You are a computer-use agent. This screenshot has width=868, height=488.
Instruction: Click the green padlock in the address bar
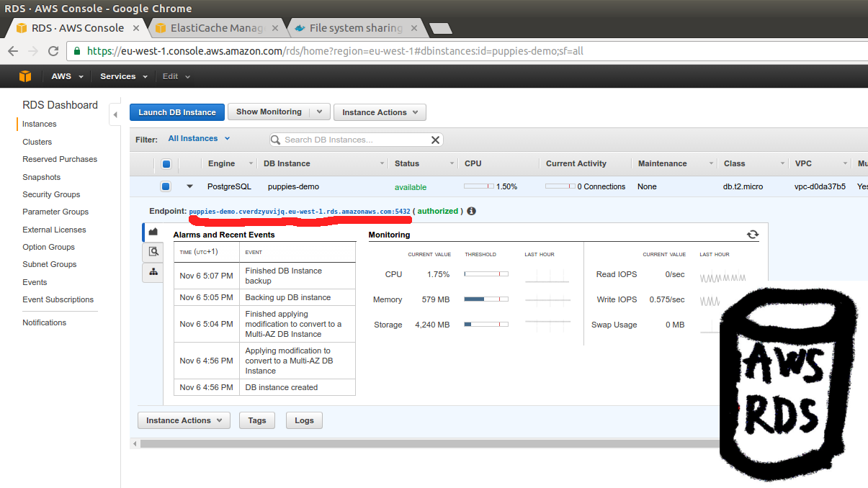pos(78,51)
